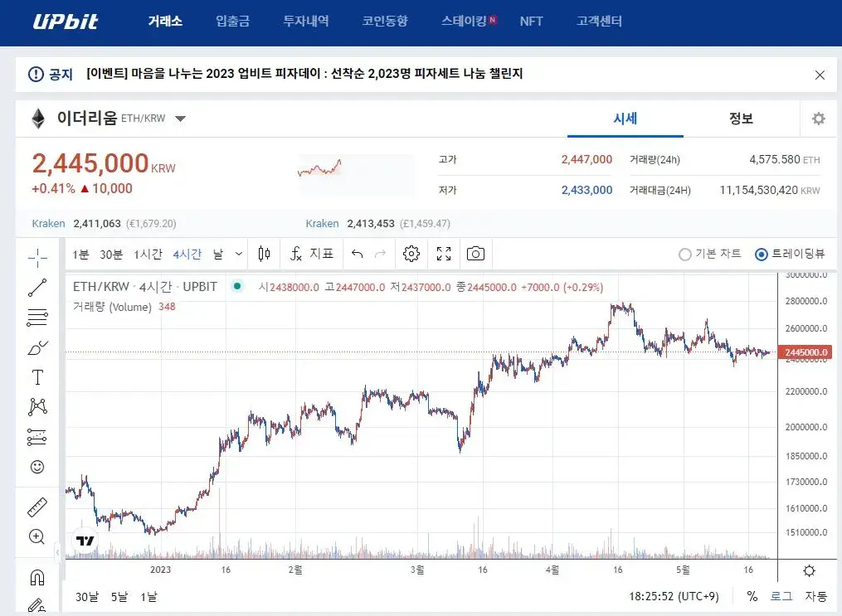Open the 2023 업비트 피자데이 event notice

(x=304, y=74)
